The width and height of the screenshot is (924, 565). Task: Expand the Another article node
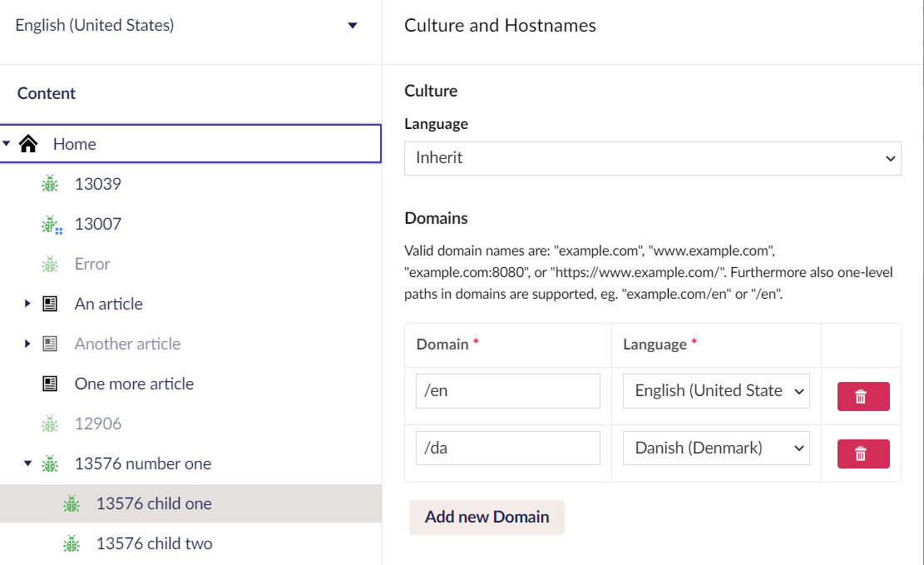[x=27, y=344]
